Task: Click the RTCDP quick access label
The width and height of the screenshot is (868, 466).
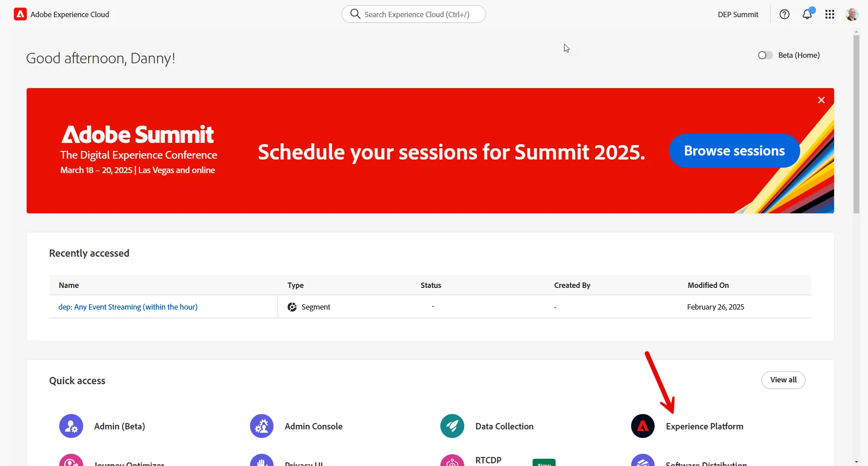Action: 488,460
